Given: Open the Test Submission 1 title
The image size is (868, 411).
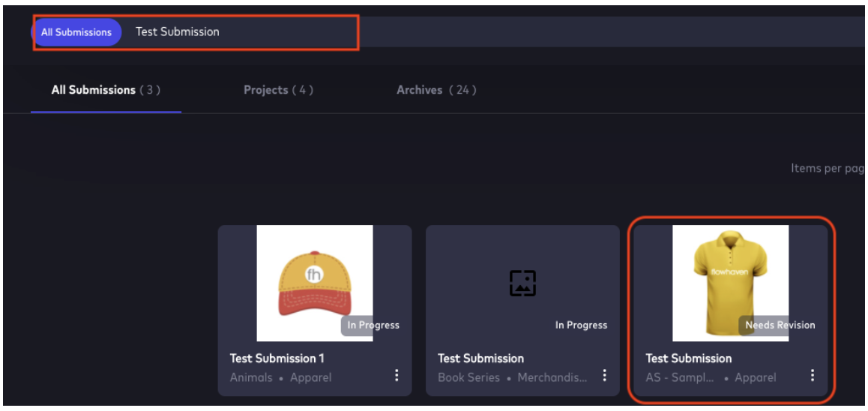Looking at the screenshot, I should point(277,358).
